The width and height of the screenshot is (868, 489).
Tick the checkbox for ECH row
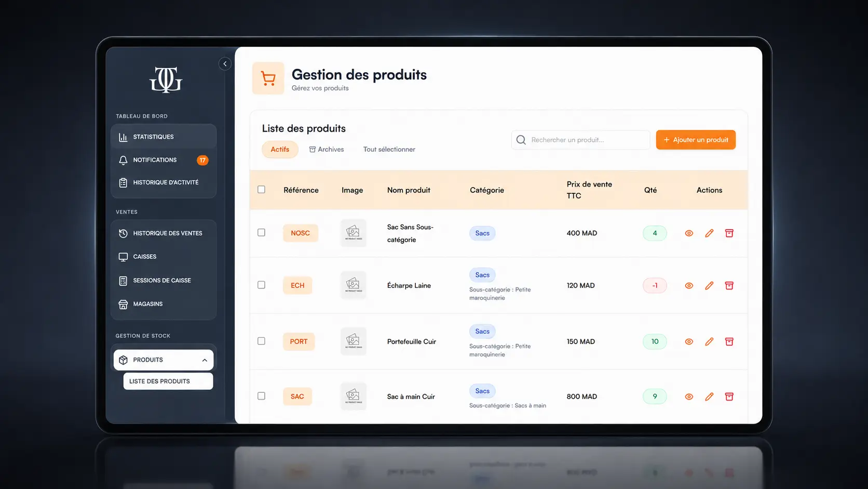click(x=262, y=285)
